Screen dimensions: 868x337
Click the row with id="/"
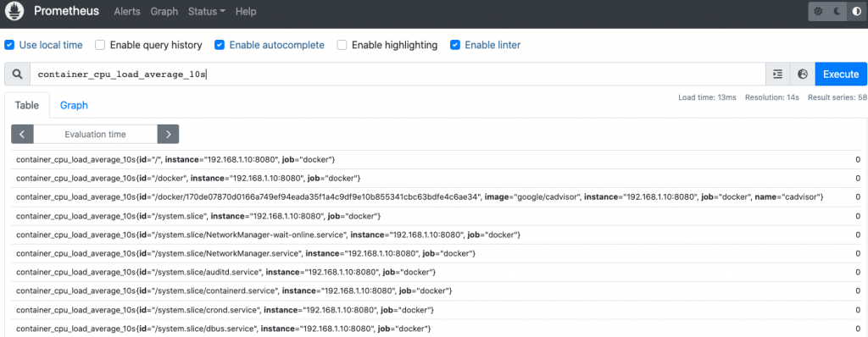(x=437, y=159)
